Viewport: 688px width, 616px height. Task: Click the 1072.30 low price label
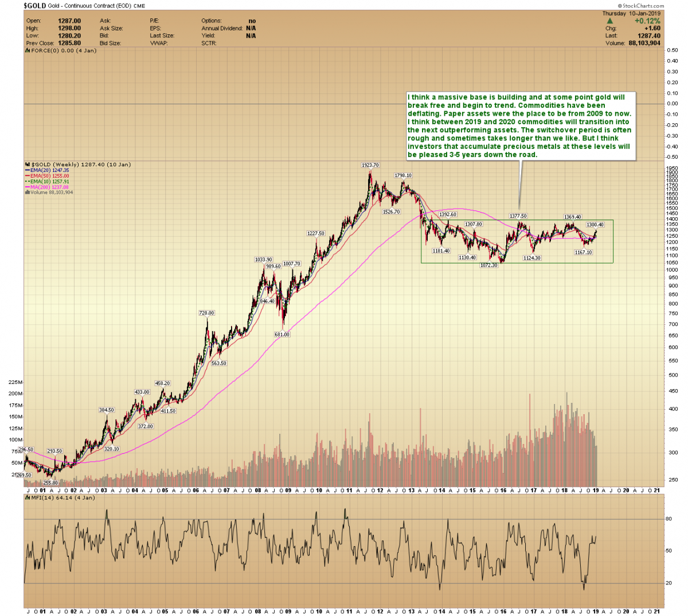(x=488, y=266)
